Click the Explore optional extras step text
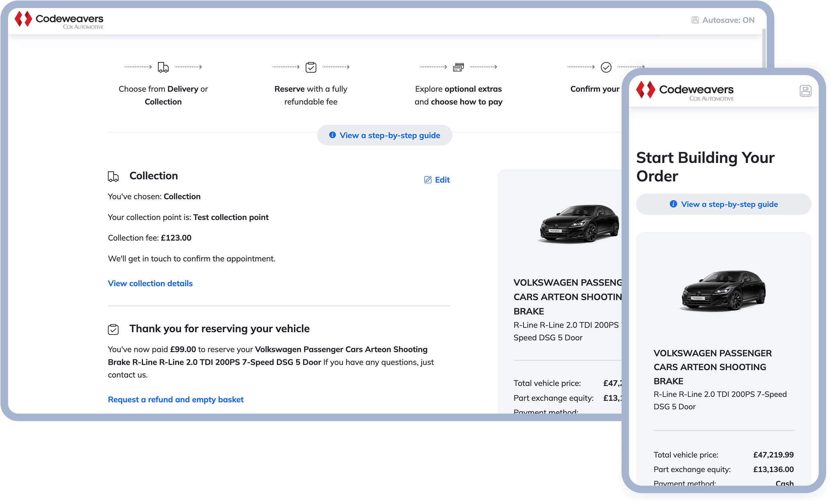The height and width of the screenshot is (504, 831). 458,95
